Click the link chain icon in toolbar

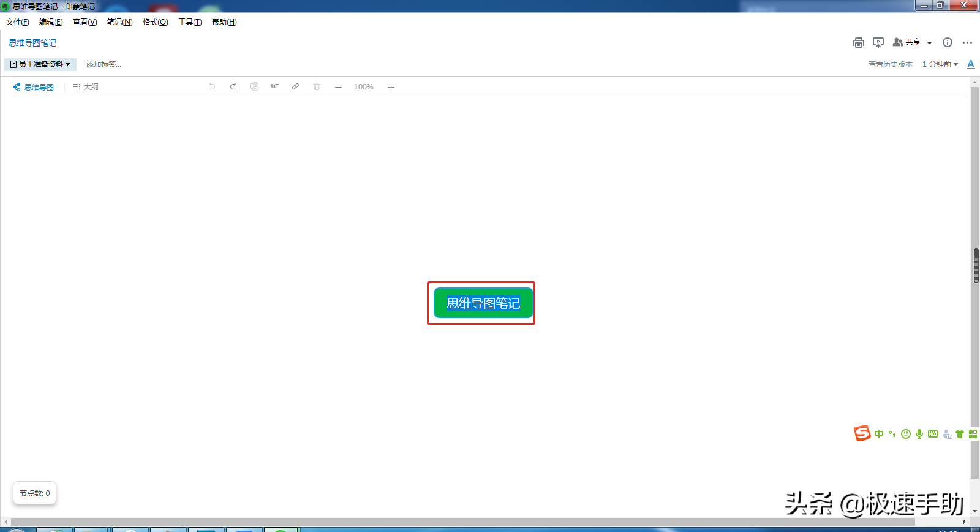[295, 87]
